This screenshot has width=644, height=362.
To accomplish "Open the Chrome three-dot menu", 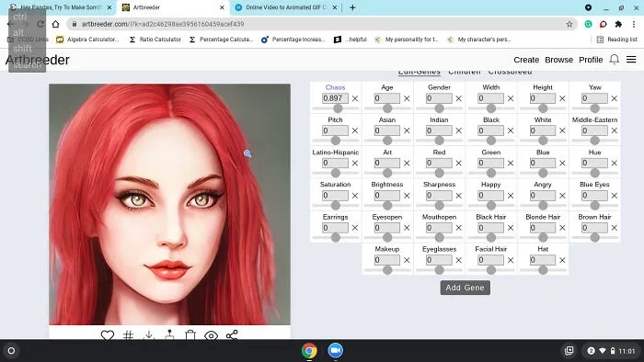I will click(634, 24).
